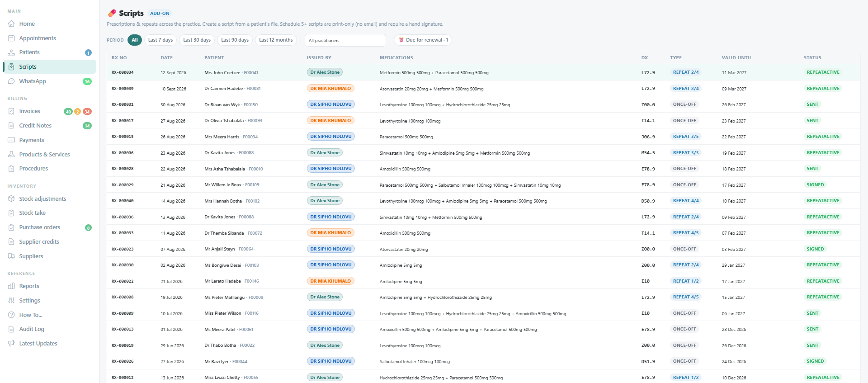Click the WhatsApp chat bubble icon
The height and width of the screenshot is (383, 868).
[11, 81]
